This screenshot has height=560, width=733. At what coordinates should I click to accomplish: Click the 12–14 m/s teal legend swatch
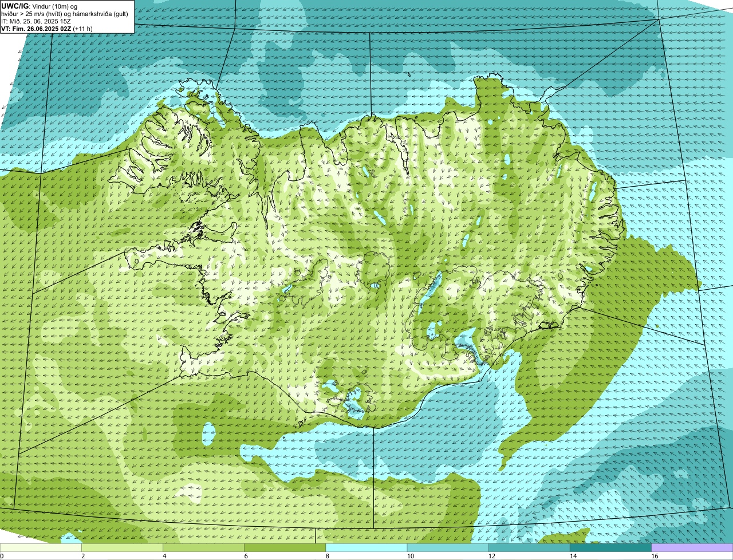coord(529,547)
